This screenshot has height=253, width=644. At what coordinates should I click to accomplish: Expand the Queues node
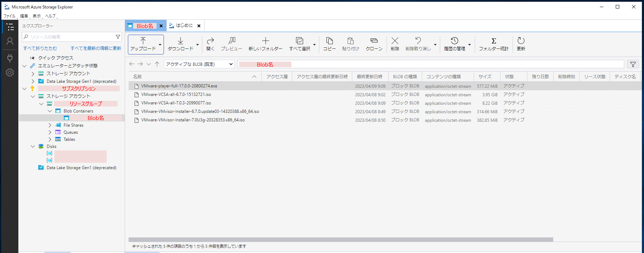[50, 132]
